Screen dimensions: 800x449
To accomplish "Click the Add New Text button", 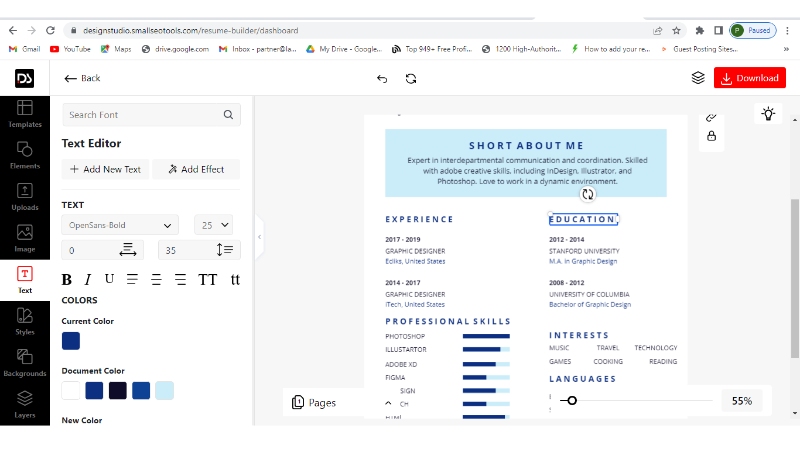I will click(106, 169).
